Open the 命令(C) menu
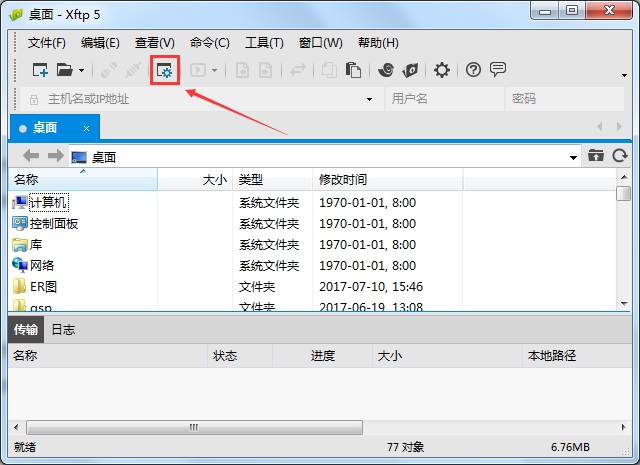 [209, 43]
